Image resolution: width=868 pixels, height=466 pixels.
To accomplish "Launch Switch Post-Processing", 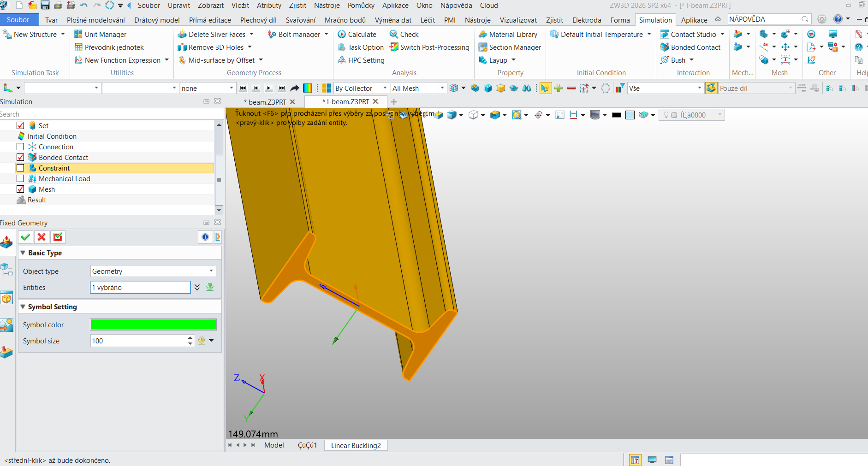I will [429, 47].
